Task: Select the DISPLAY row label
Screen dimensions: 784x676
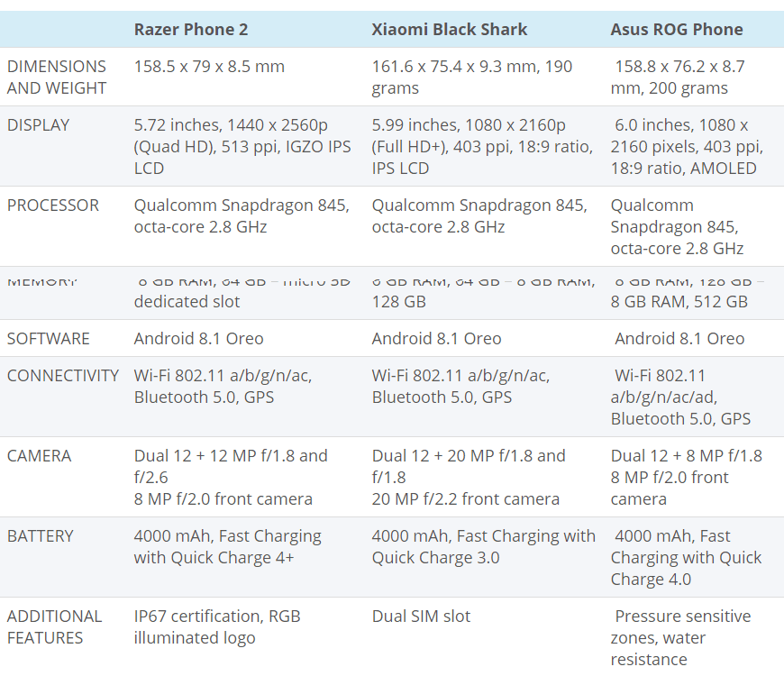Action: [x=38, y=124]
